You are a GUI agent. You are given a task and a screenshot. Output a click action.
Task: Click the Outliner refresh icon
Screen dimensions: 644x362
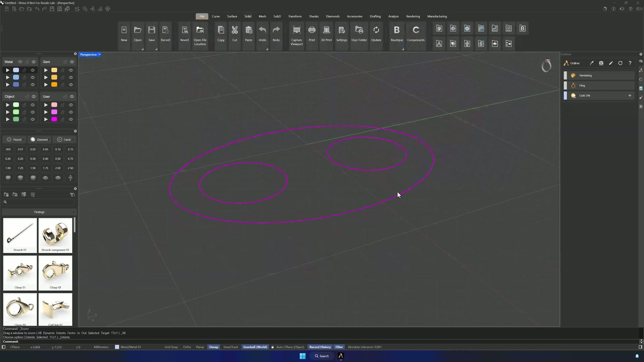coord(620,63)
